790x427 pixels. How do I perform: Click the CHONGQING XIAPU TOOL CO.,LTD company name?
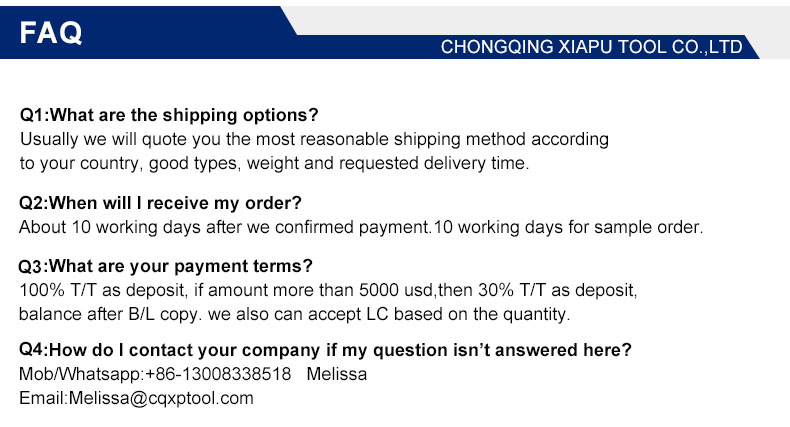(x=591, y=47)
